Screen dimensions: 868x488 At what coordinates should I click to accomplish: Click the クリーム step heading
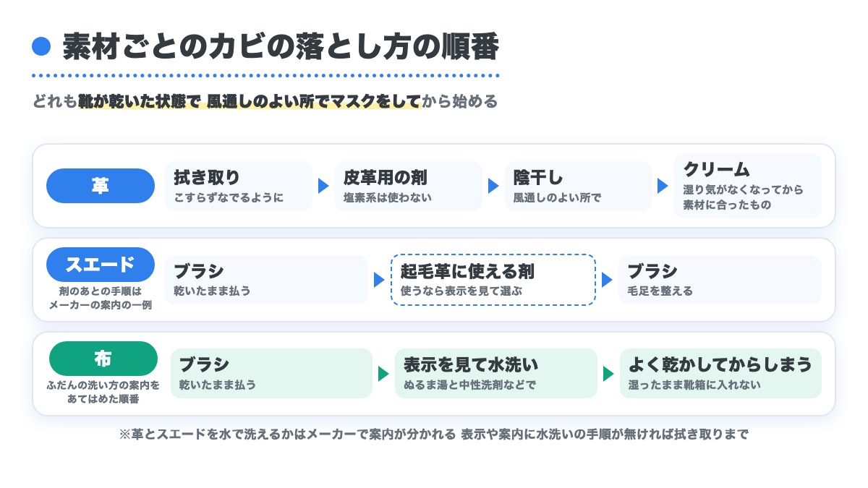(716, 169)
